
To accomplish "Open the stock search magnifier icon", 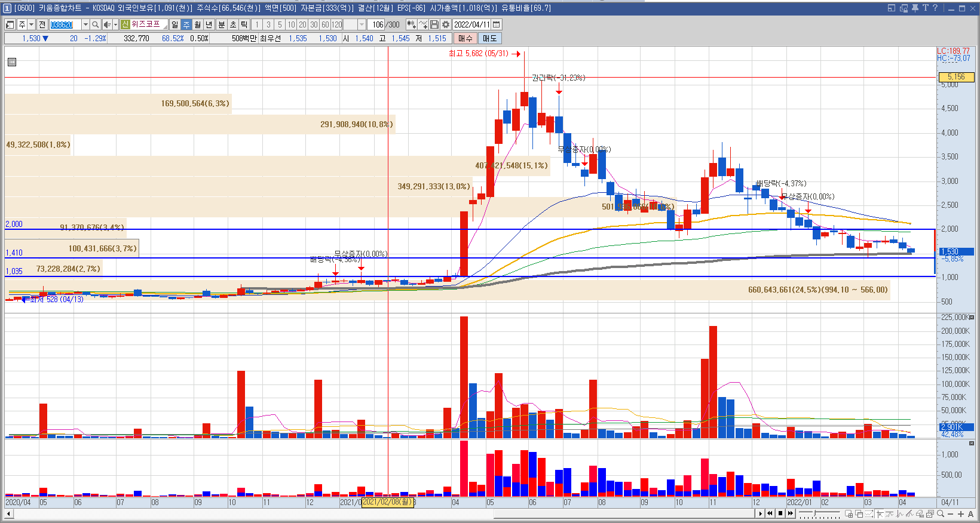I will [96, 24].
